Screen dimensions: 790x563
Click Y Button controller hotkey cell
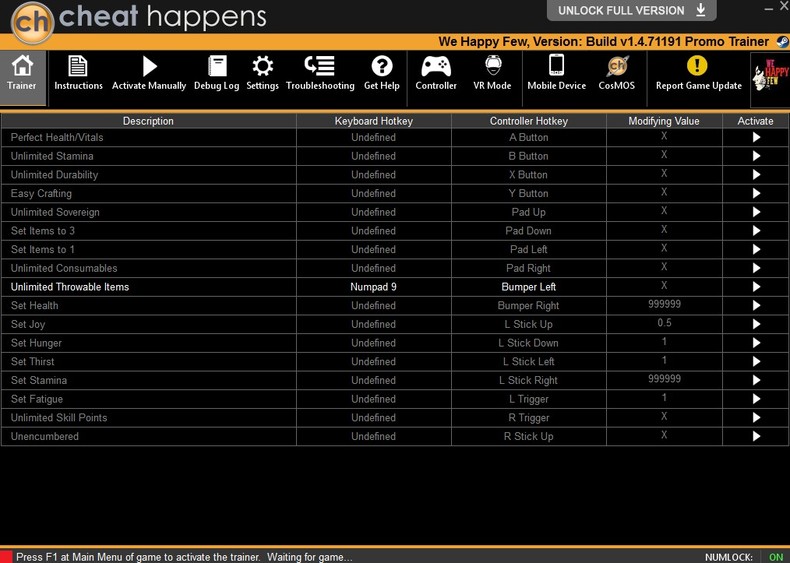(529, 193)
